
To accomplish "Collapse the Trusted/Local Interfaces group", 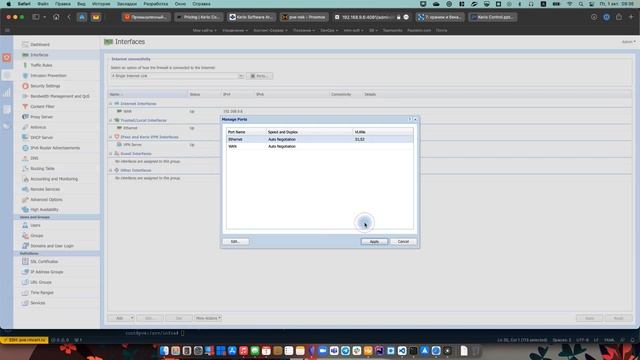I will (111, 120).
